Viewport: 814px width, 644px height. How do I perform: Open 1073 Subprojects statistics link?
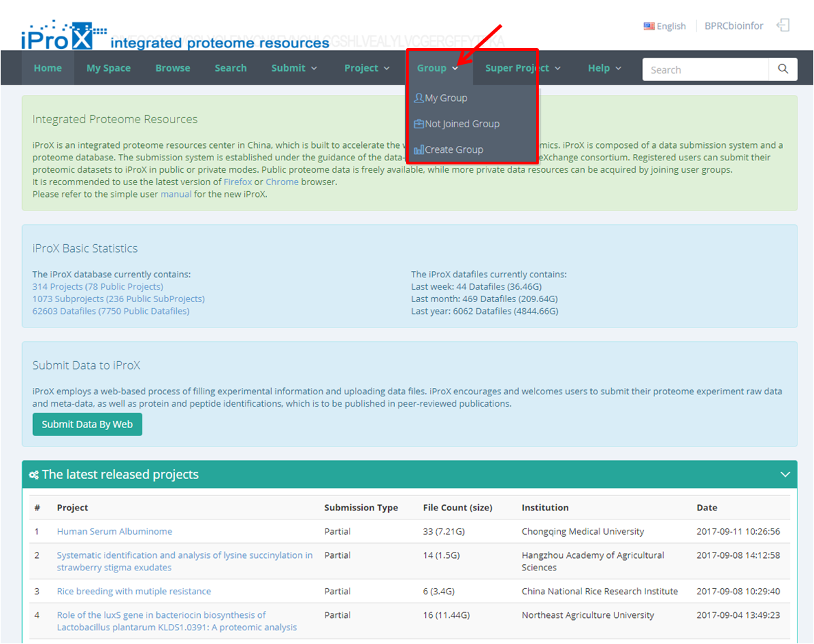coord(118,299)
